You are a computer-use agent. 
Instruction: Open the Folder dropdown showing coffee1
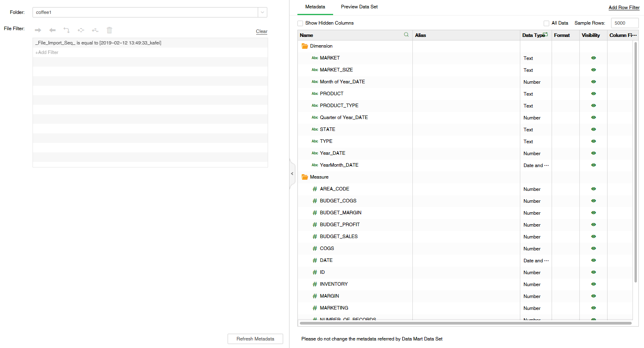tap(262, 12)
